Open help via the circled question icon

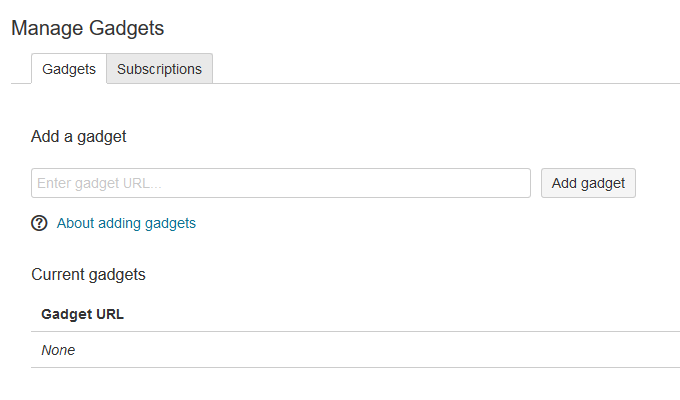point(39,223)
